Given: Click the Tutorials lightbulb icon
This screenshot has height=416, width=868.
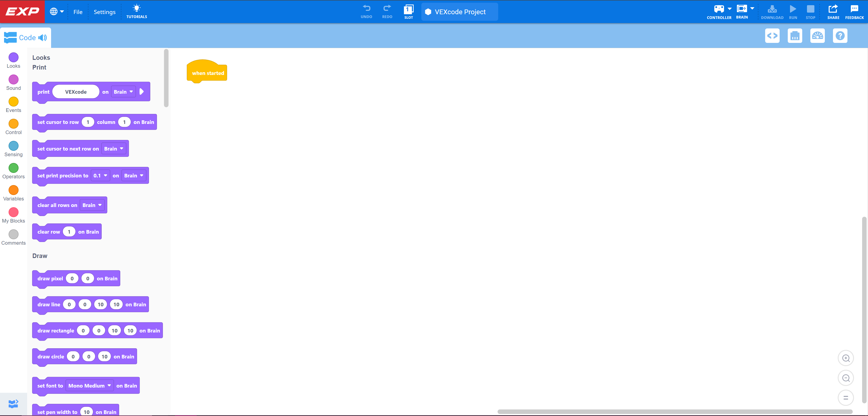Looking at the screenshot, I should [x=137, y=8].
